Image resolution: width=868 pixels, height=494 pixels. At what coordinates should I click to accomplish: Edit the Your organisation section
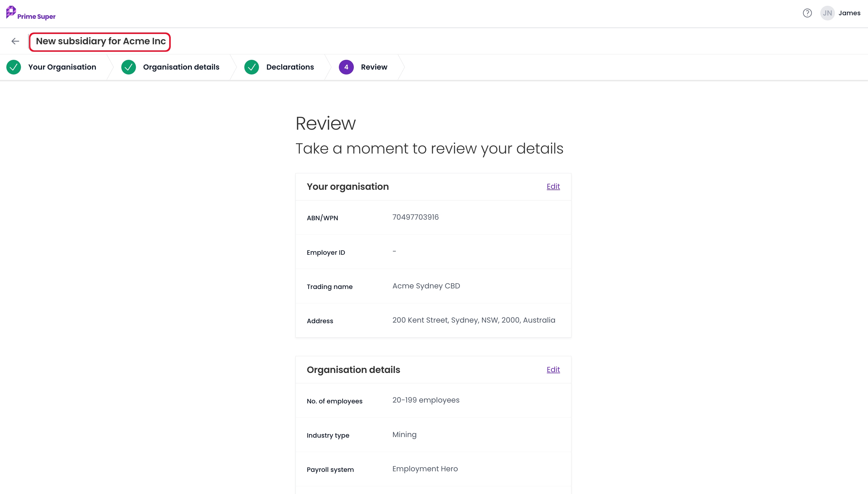click(x=553, y=187)
